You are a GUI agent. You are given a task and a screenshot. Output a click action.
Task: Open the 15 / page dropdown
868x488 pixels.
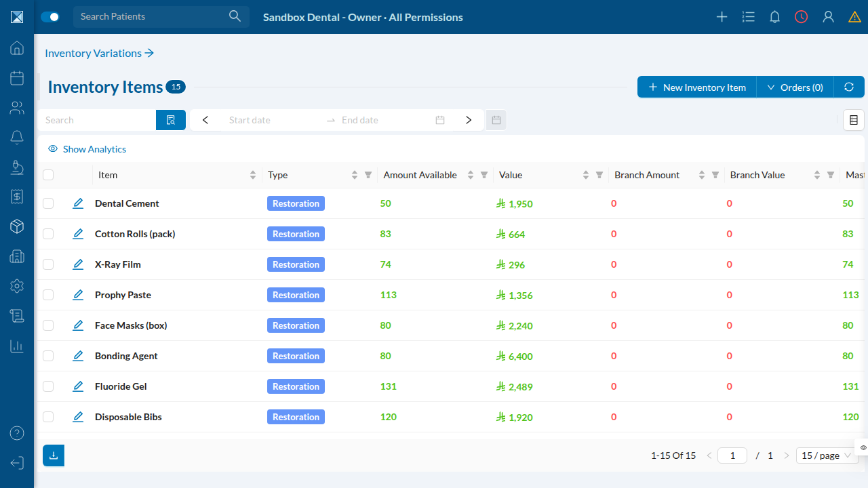click(x=826, y=455)
